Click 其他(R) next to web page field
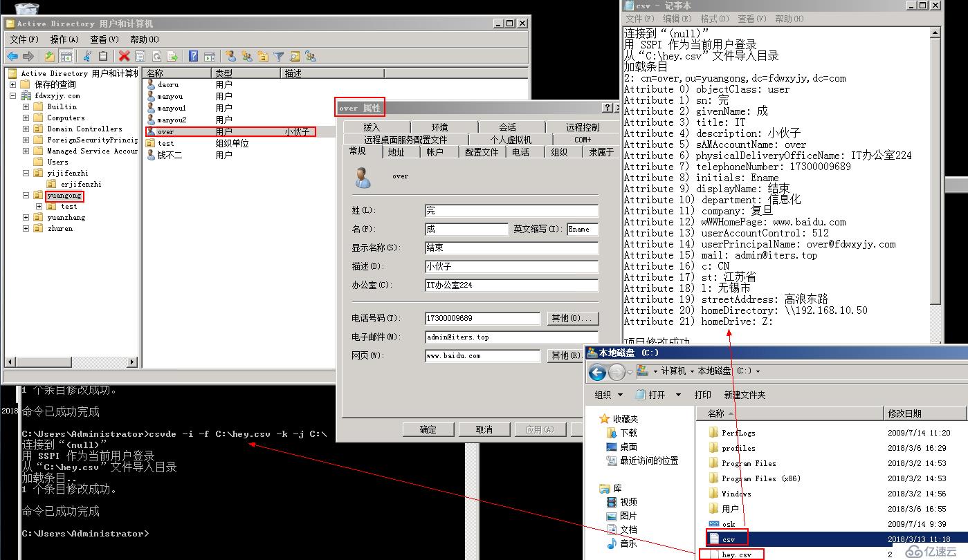Image resolution: width=968 pixels, height=560 pixels. pyautogui.click(x=565, y=355)
